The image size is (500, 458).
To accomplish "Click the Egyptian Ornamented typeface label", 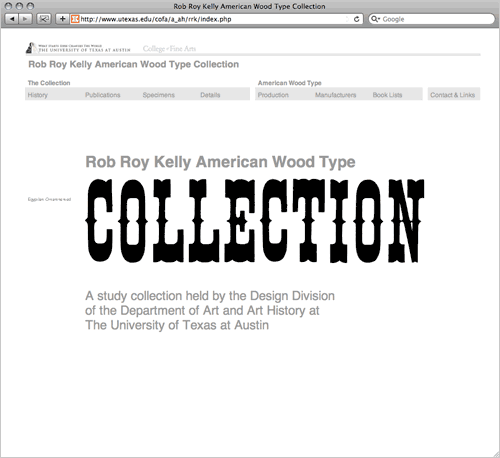I will click(x=49, y=199).
